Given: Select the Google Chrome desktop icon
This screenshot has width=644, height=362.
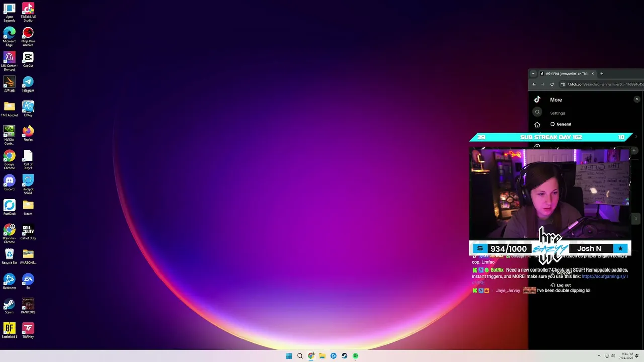Looking at the screenshot, I should pos(9,160).
